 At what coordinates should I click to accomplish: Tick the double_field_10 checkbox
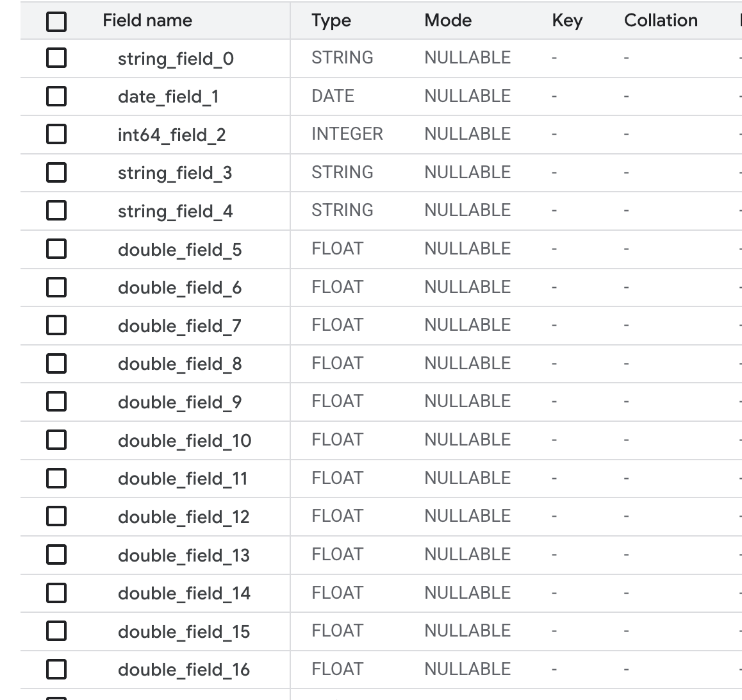click(56, 440)
